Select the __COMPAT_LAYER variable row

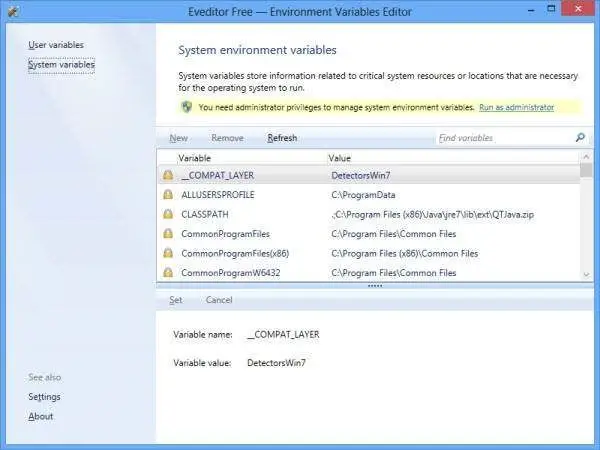click(x=369, y=175)
